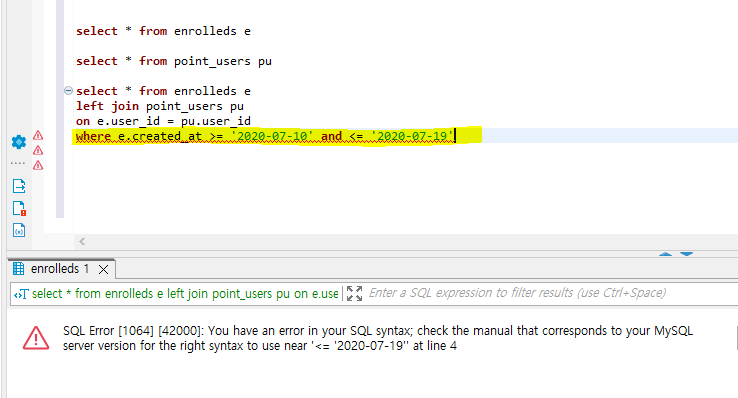Click the date string '2020-07-19' in editor
738x398 pixels.
tap(412, 136)
